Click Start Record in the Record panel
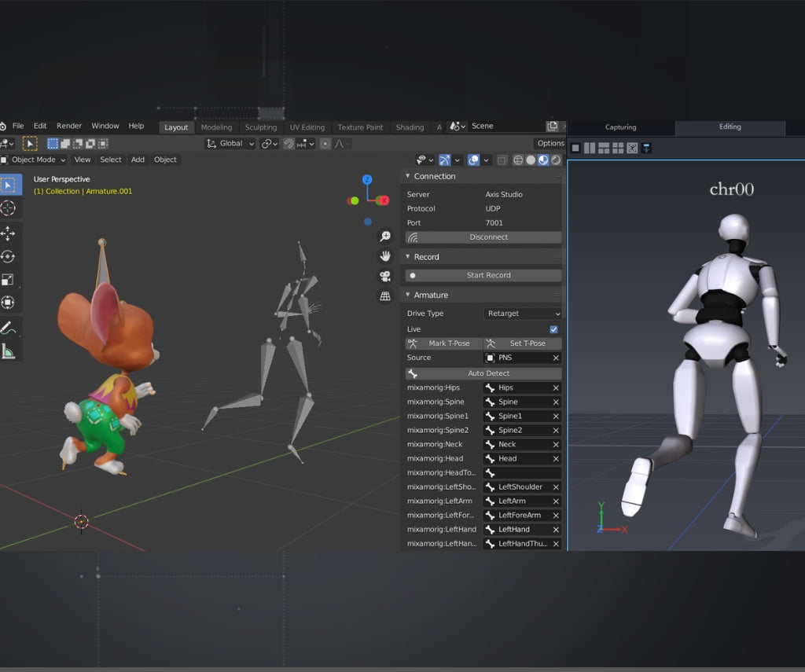Image resolution: width=805 pixels, height=672 pixels. [x=489, y=274]
